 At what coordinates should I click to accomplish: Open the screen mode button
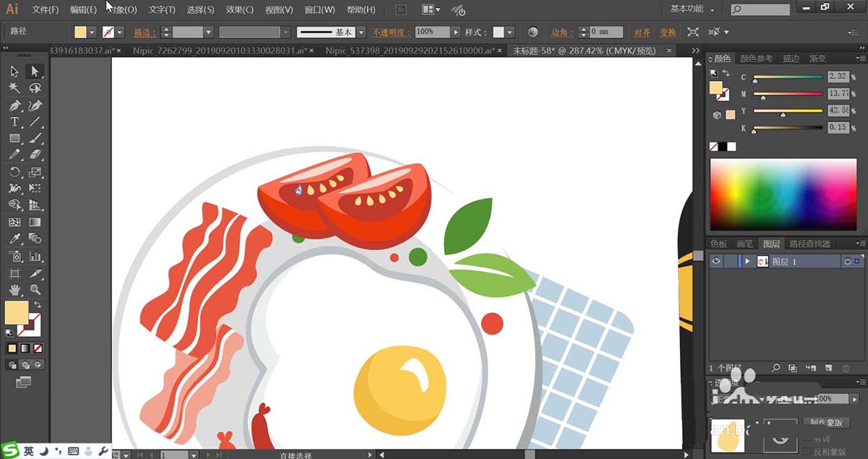pyautogui.click(x=24, y=381)
